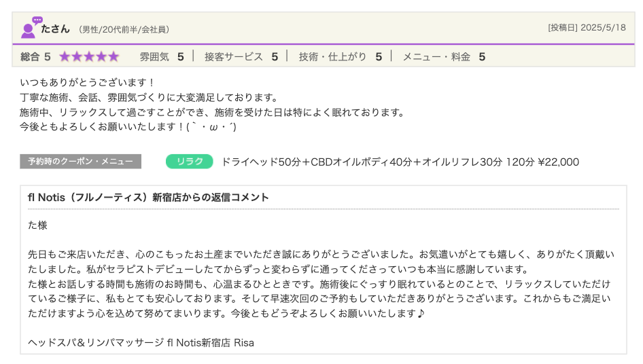643x364 pixels.
Task: Click the gray 予約時のクーポン・メニュー label
Action: click(80, 162)
